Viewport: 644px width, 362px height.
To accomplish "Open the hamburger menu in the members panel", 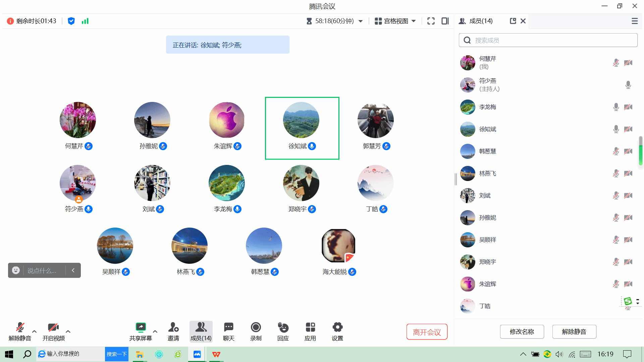I will 635,21.
